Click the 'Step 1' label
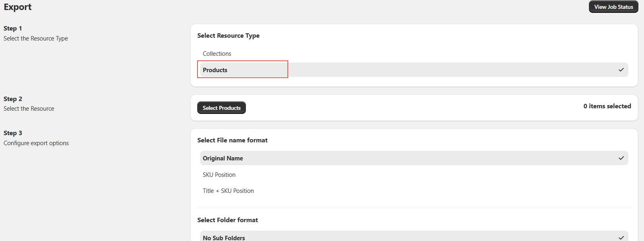The height and width of the screenshot is (241, 644). (13, 28)
